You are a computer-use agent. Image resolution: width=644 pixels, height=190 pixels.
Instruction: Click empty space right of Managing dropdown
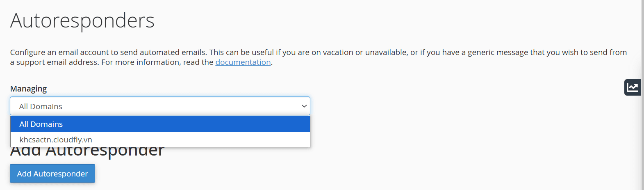pyautogui.click(x=451, y=106)
